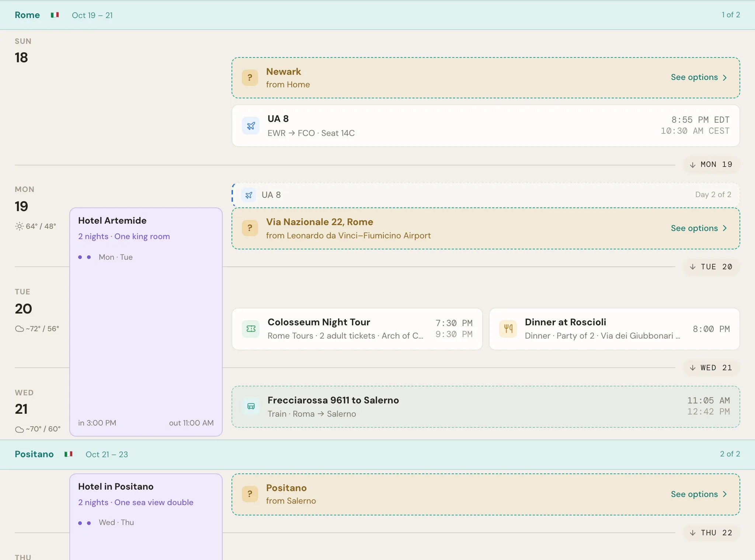
Task: Click the 'Oct 19 – 21' date range
Action: pos(92,15)
